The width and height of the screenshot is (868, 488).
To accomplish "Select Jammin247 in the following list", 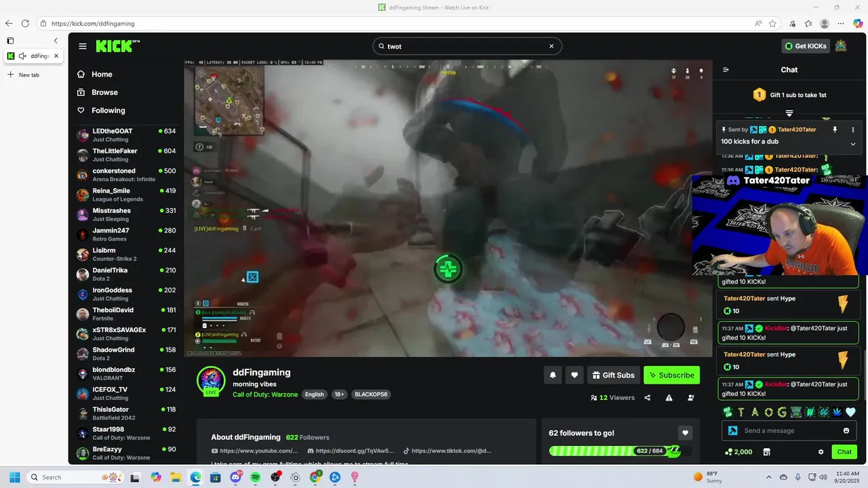I will point(126,234).
